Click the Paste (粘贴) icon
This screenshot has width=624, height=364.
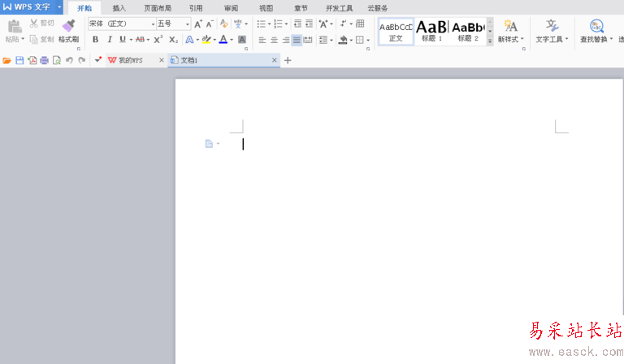point(15,26)
